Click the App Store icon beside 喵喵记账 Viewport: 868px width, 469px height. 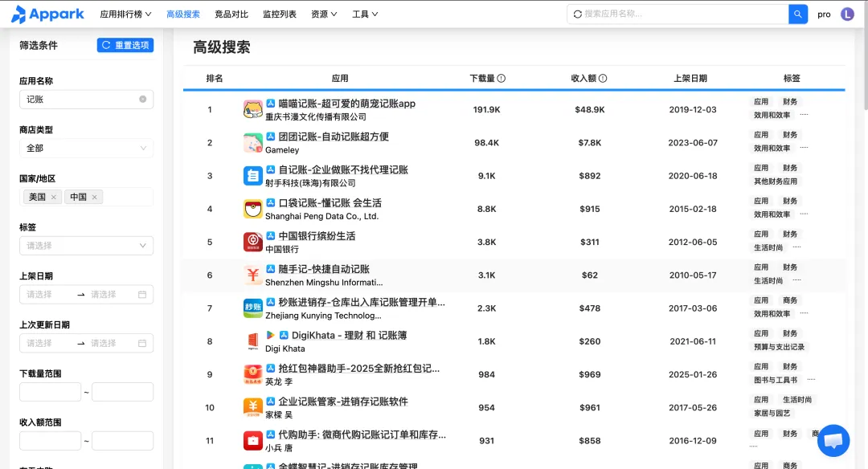click(270, 104)
